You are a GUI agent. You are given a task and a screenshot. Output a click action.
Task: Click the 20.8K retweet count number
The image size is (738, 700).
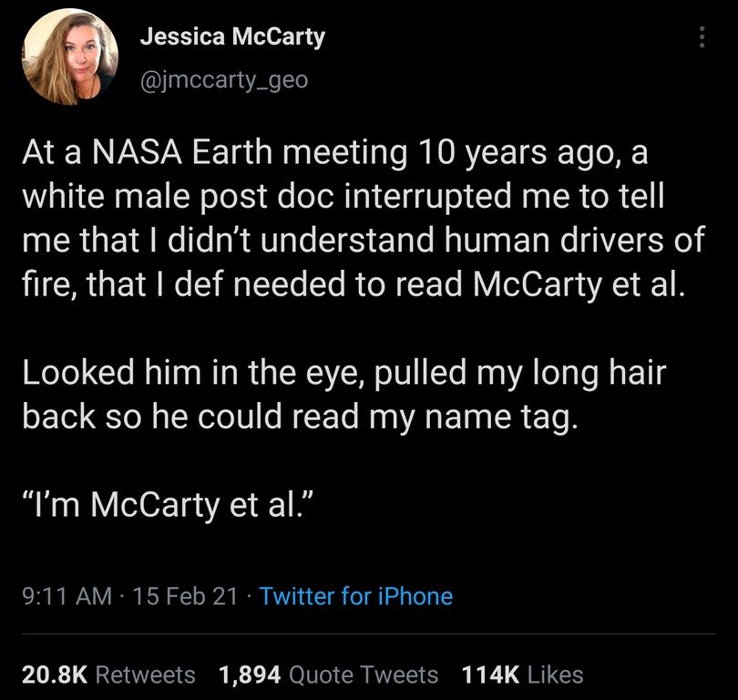54,674
